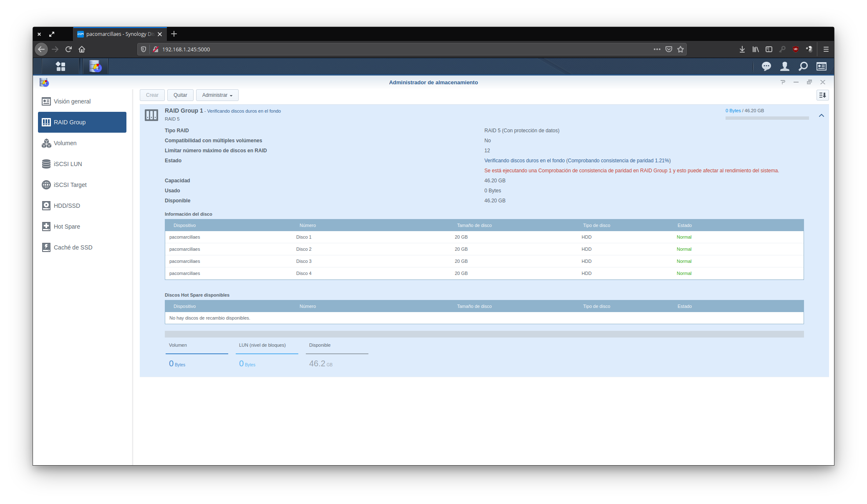Go to Visión general section
The image size is (867, 504).
coord(72,101)
